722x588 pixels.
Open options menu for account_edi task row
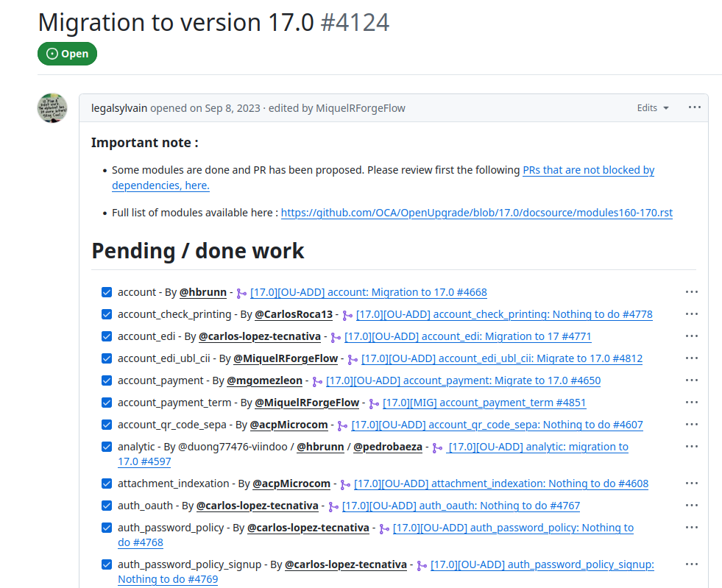691,336
